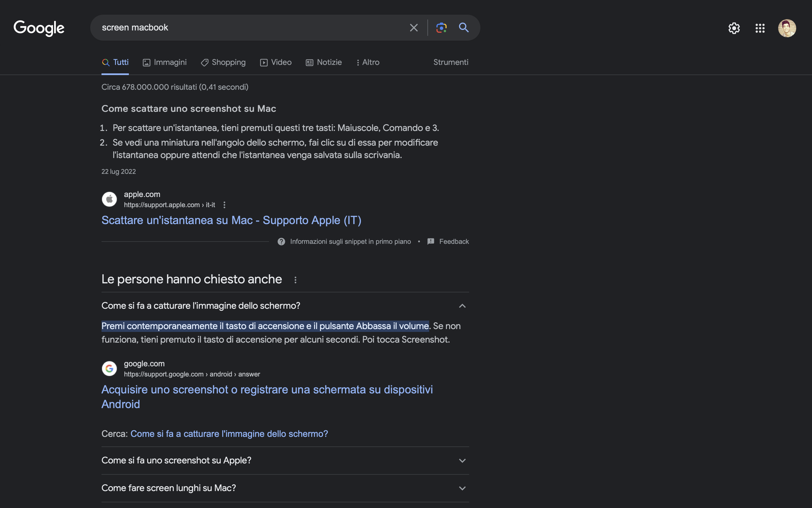Collapse Come si fa a catturare l'immagine question
The width and height of the screenshot is (812, 508).
point(285,306)
